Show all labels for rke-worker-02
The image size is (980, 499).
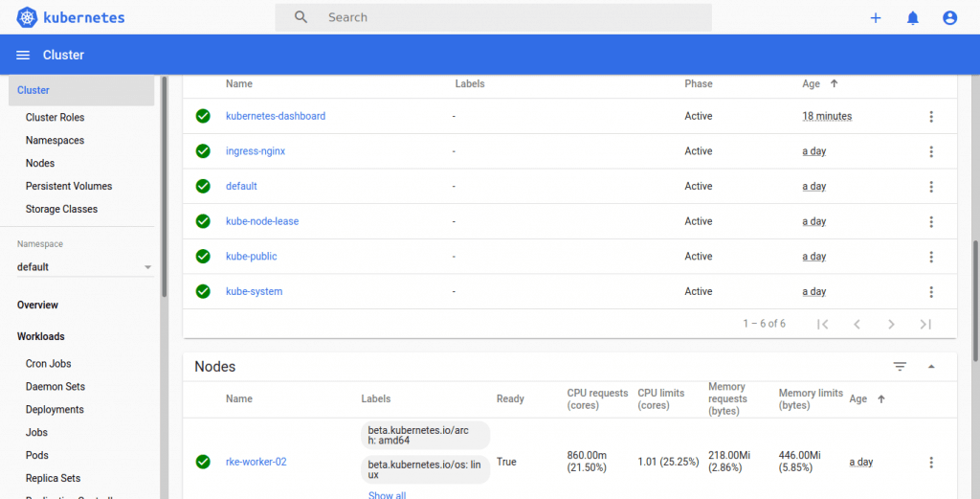387,494
